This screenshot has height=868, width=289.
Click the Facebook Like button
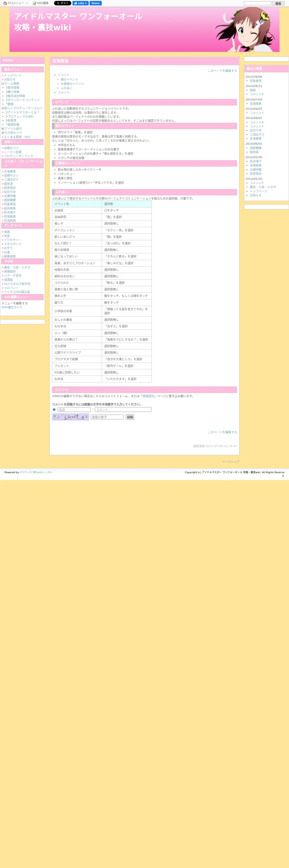click(80, 3)
